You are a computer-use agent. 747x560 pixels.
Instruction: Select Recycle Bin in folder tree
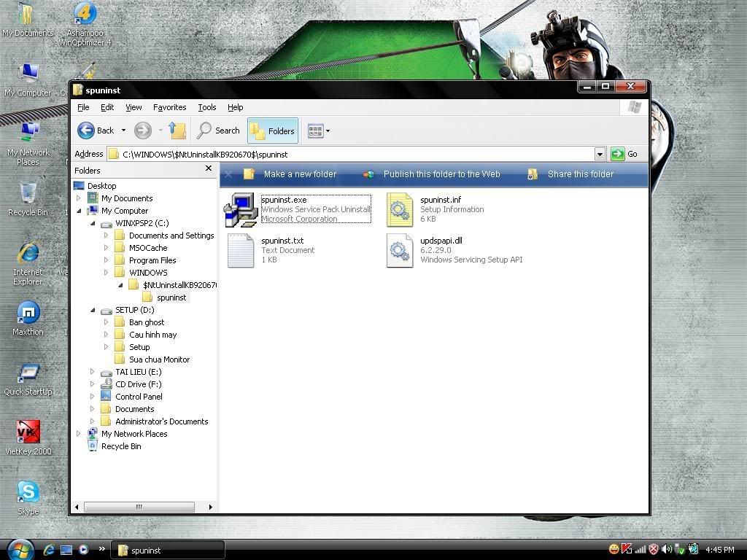(121, 446)
